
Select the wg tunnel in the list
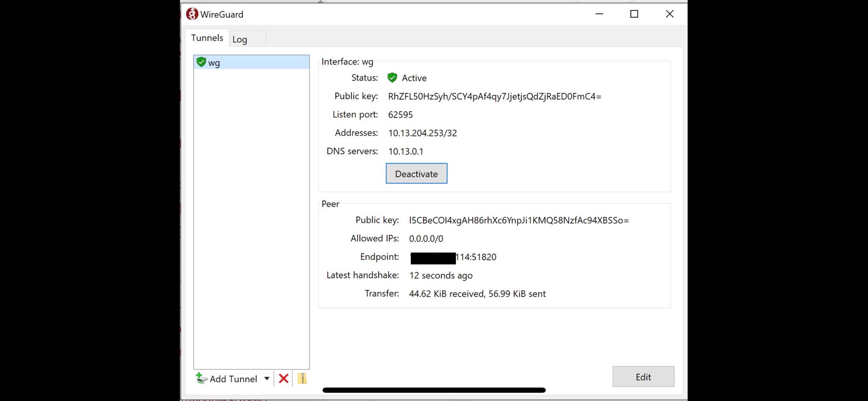click(x=251, y=62)
